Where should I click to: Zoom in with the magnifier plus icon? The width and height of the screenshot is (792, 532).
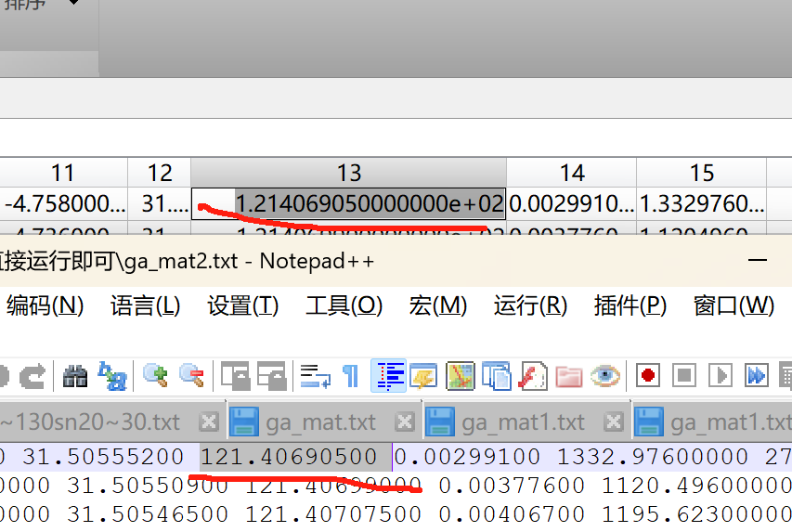click(x=155, y=375)
